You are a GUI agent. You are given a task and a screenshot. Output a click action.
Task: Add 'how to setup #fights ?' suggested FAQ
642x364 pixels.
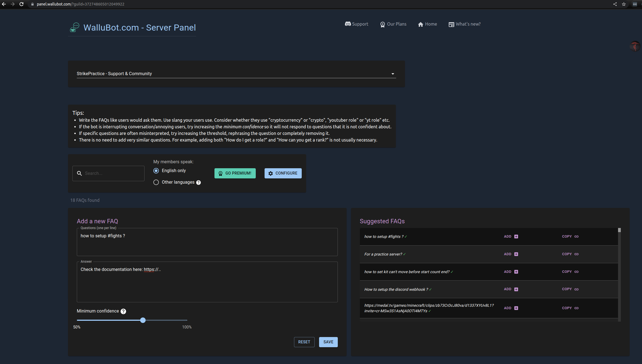(x=511, y=237)
